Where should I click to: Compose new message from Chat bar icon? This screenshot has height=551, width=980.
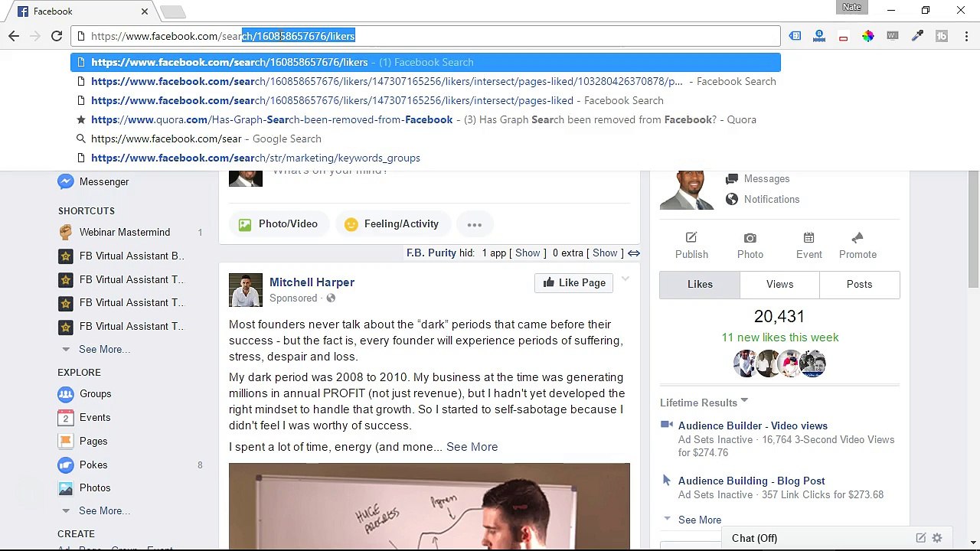click(921, 538)
